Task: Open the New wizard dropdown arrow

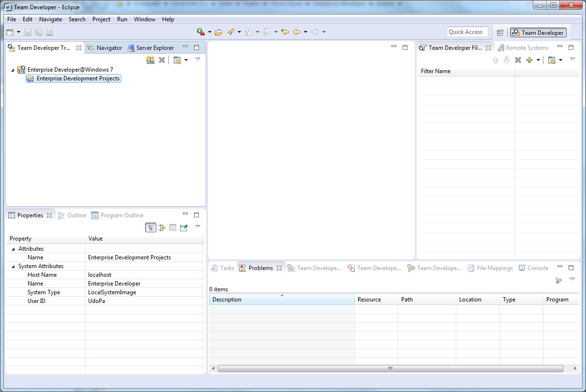Action: [x=18, y=32]
